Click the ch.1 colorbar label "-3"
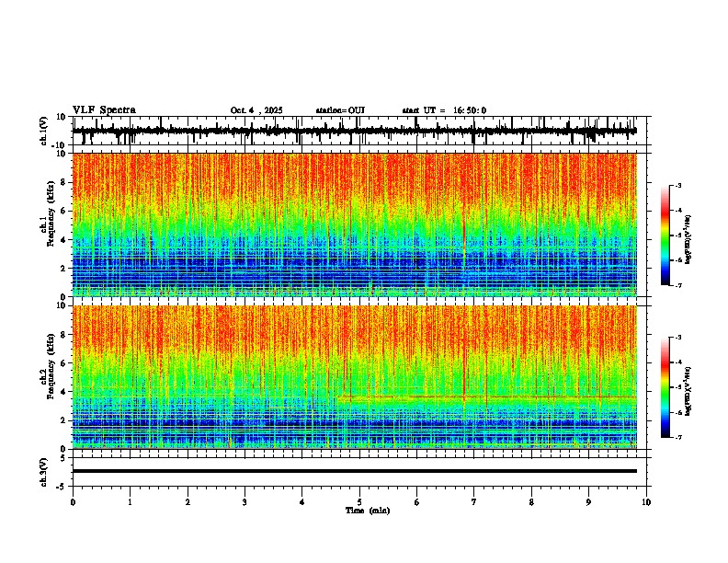The width and height of the screenshot is (728, 563). (x=677, y=185)
